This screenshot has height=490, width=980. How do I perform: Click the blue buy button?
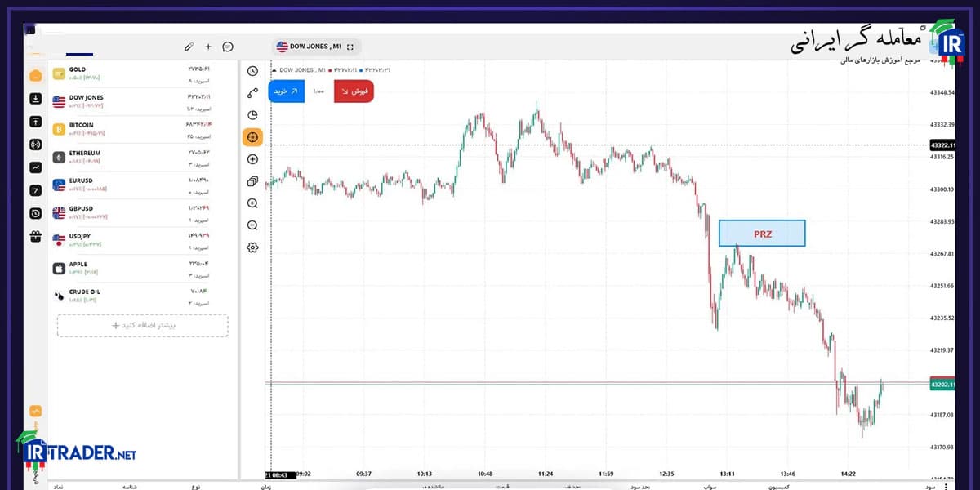(x=287, y=91)
